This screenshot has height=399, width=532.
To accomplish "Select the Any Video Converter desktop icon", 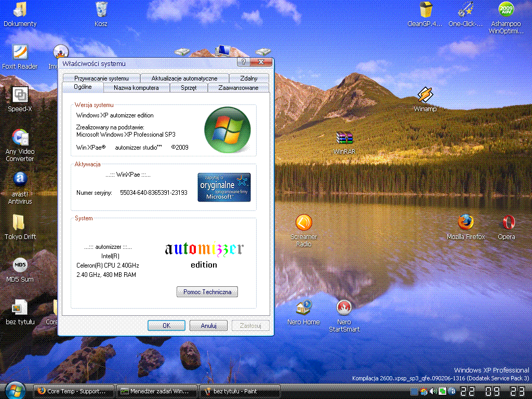I will coord(20,145).
